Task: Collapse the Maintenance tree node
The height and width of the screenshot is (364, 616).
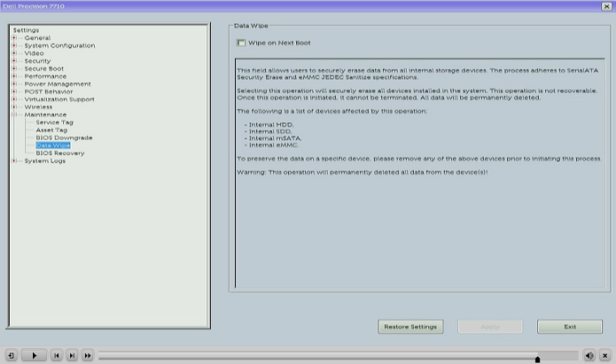Action: coord(14,114)
